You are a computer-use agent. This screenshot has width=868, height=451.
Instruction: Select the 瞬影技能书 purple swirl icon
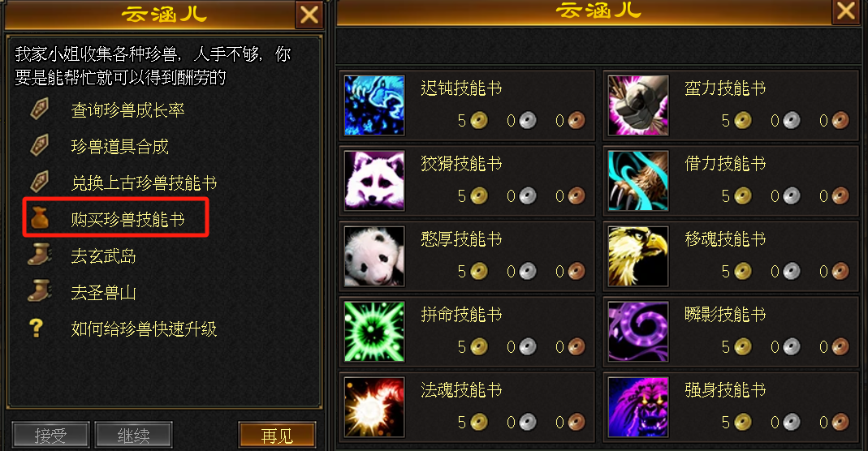[x=638, y=332]
